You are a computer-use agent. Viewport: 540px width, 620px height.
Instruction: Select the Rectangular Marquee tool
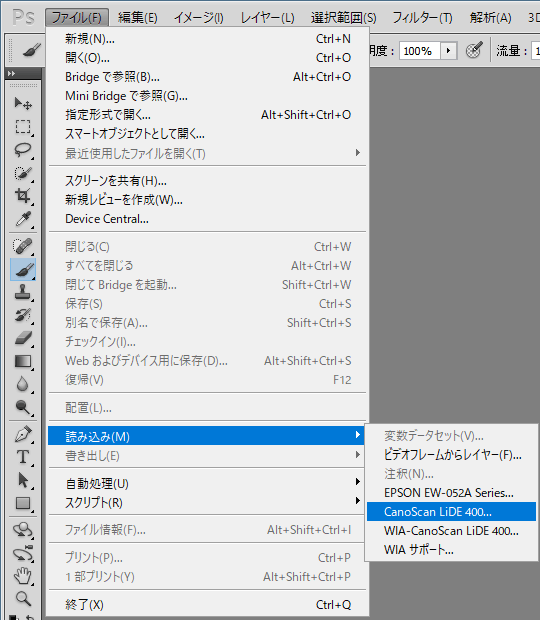[23, 127]
